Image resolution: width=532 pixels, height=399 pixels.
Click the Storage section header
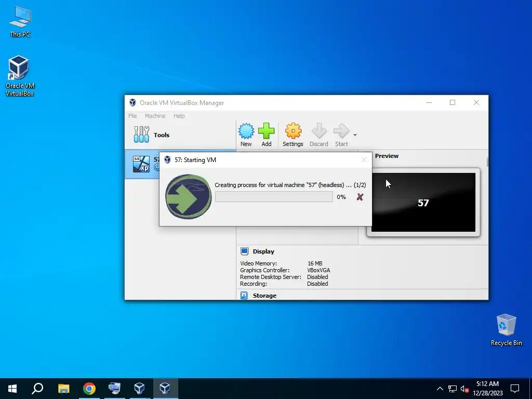pyautogui.click(x=264, y=296)
